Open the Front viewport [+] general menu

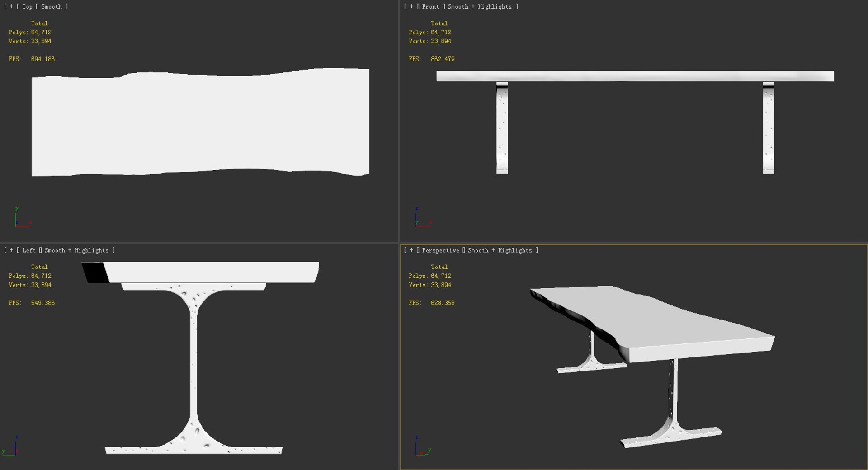[411, 6]
